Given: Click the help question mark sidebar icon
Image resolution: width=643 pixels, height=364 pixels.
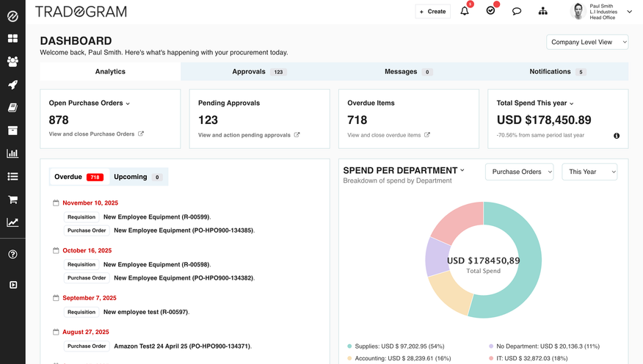Looking at the screenshot, I should coord(12,254).
